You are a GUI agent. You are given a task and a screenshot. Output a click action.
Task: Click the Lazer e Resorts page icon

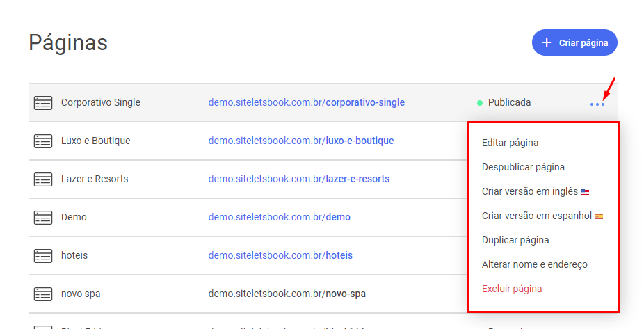(x=43, y=179)
